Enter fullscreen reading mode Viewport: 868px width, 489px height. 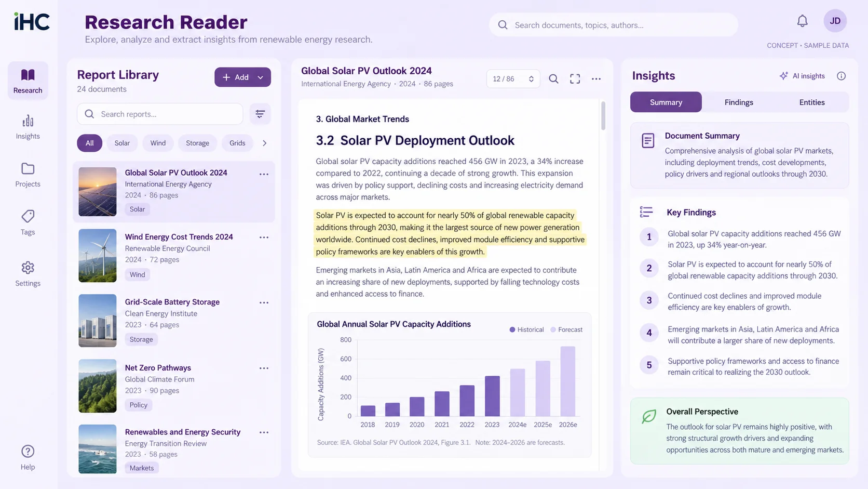pos(575,79)
